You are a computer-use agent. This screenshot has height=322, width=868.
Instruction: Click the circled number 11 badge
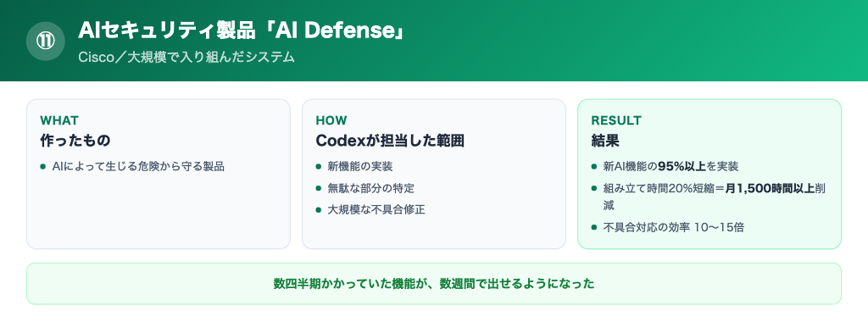[x=46, y=41]
